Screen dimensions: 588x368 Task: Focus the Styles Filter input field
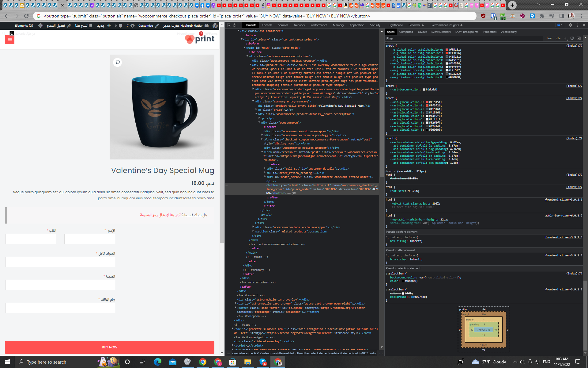tap(464, 39)
